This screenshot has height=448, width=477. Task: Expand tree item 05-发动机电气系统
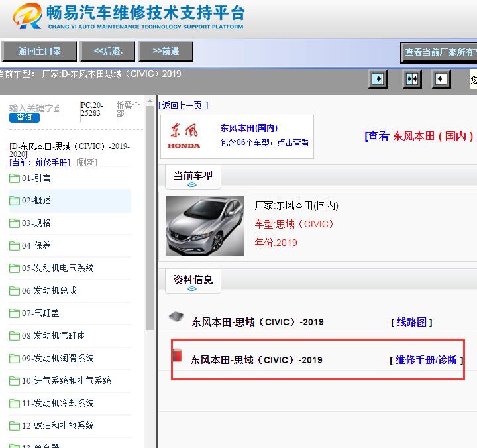pyautogui.click(x=58, y=268)
